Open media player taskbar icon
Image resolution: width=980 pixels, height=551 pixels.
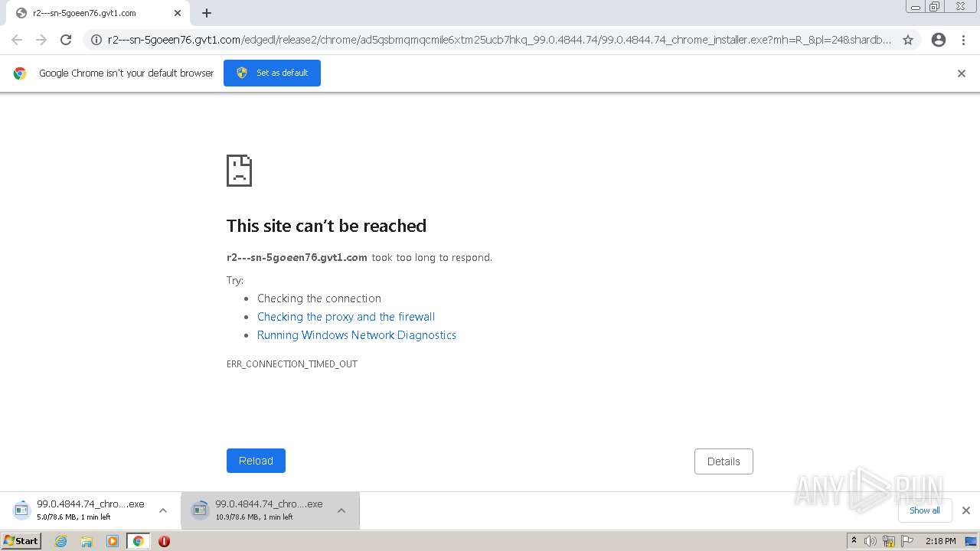pos(113,541)
